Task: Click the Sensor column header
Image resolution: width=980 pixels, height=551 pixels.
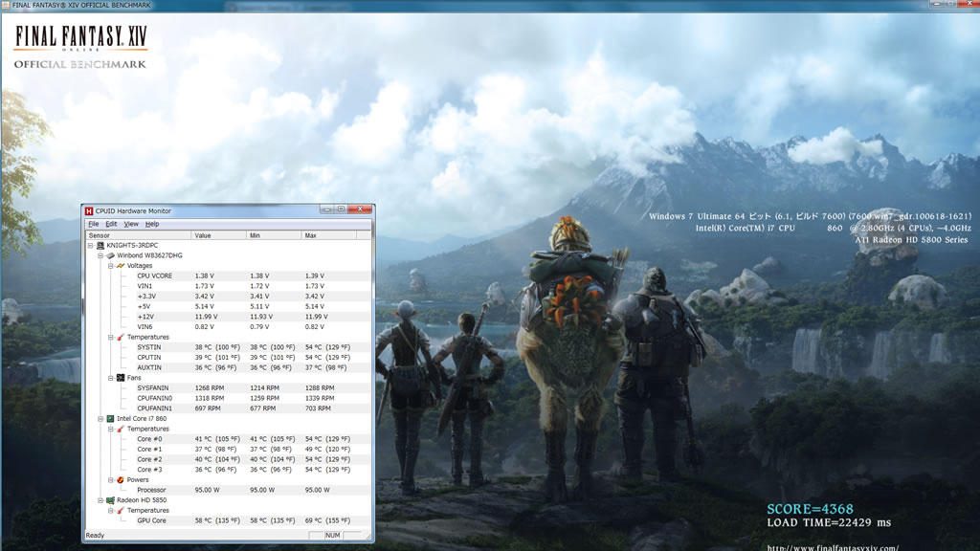Action: click(138, 235)
